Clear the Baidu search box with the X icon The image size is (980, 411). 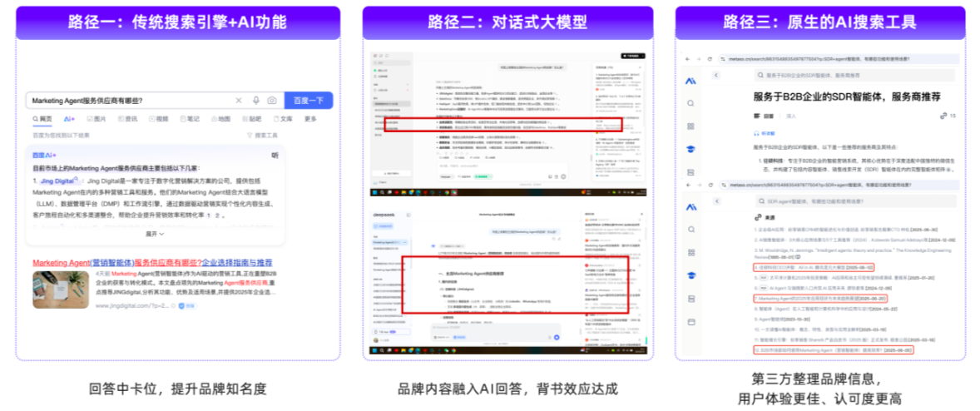(239, 101)
